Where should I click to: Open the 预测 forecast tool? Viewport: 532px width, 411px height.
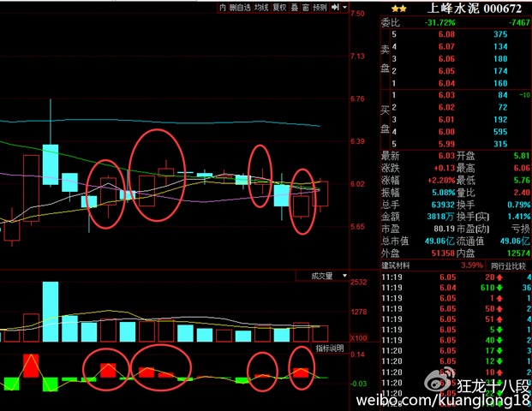[320, 8]
